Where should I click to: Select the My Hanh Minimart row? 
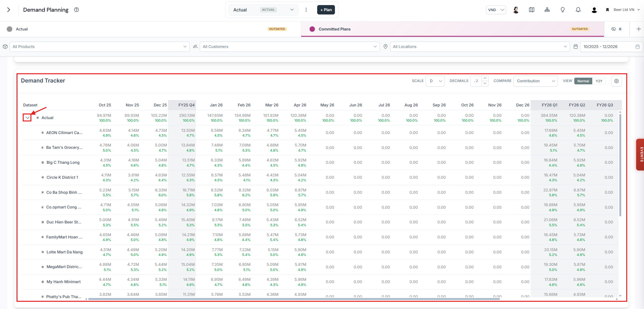(320, 282)
